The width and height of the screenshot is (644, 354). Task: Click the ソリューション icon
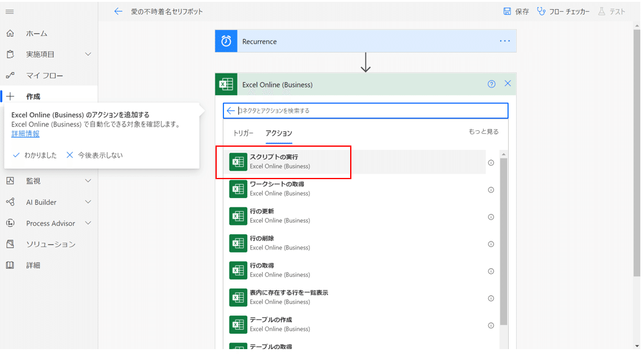pos(10,244)
